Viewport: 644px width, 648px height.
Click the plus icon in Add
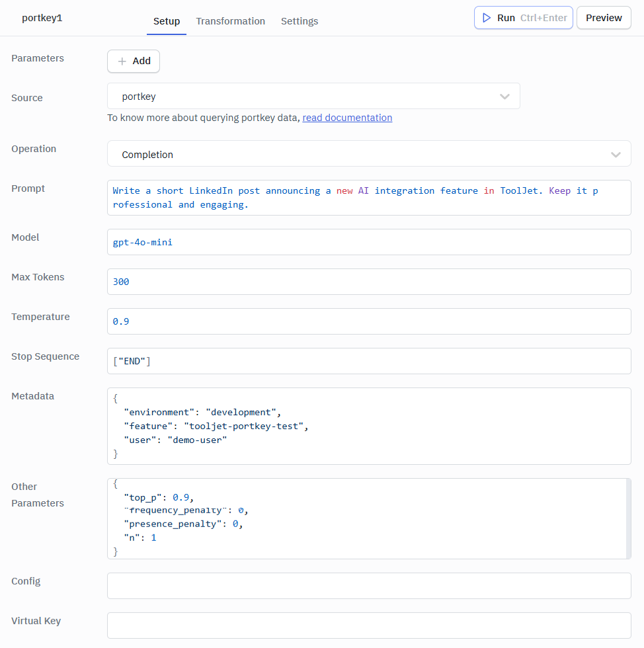click(x=122, y=61)
